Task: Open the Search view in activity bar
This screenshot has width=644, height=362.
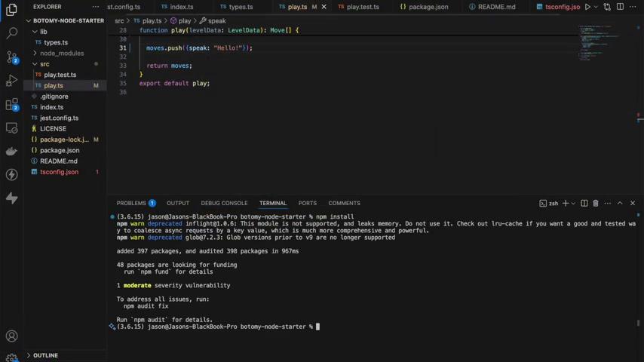Action: point(11,33)
